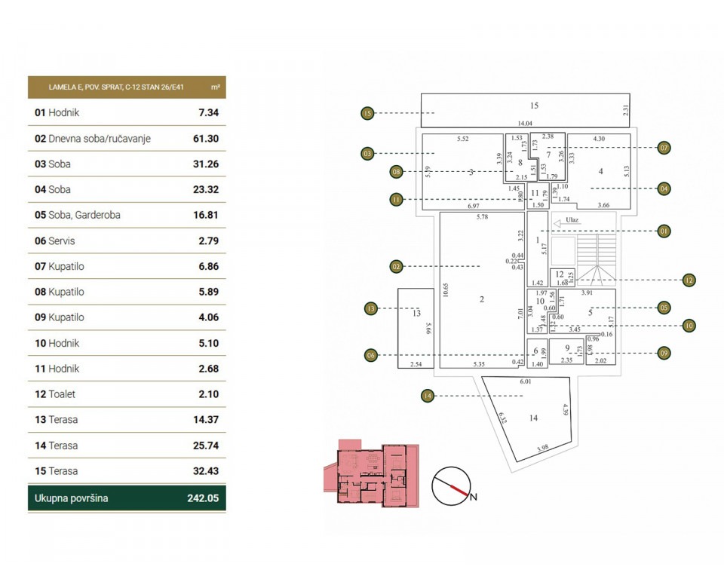Click the circular marker numbered 15
The height and width of the screenshot is (588, 724).
point(367,113)
